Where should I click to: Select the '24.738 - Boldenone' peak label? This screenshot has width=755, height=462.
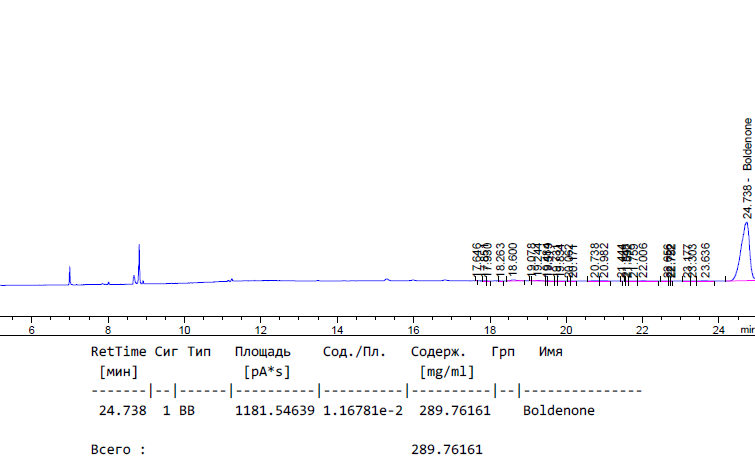click(x=747, y=167)
